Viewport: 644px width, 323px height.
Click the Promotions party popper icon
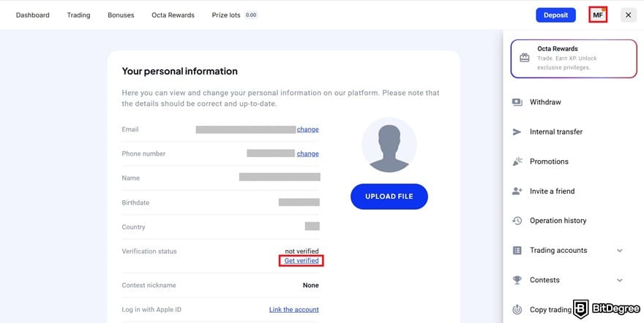point(517,161)
